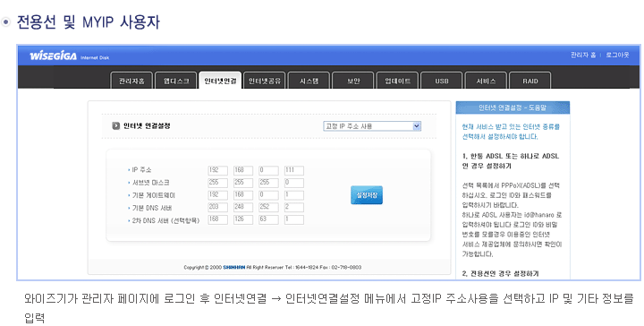This screenshot has width=644, height=326.
Task: Click the 설정저장 button
Action: coord(367,195)
